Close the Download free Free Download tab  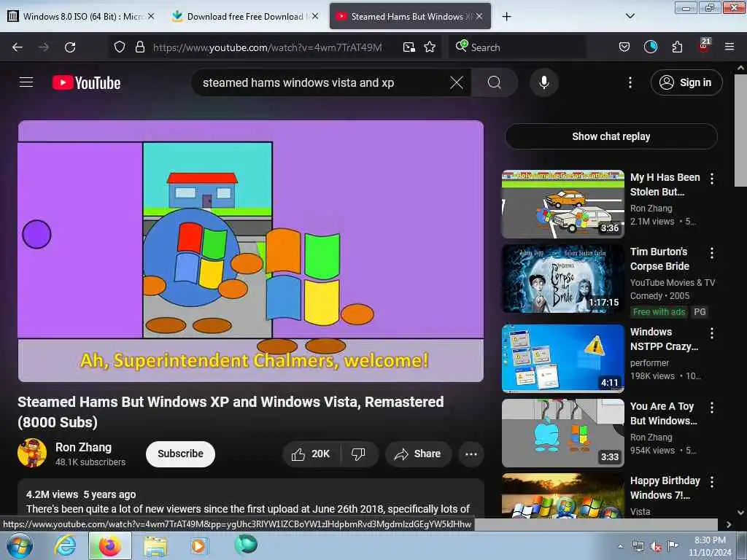[x=315, y=16]
